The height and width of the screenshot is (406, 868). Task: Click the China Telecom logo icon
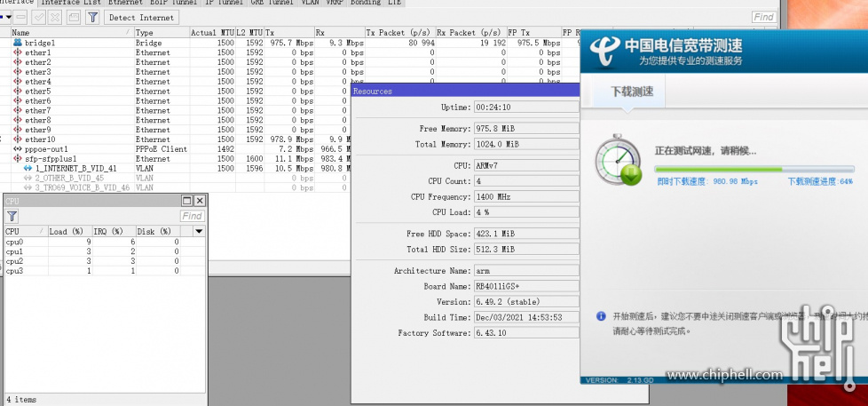pyautogui.click(x=605, y=52)
